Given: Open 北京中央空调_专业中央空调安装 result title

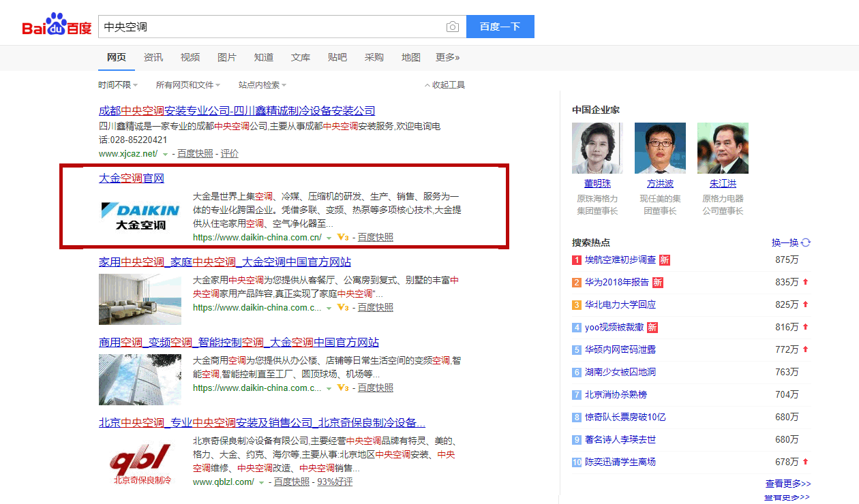Looking at the screenshot, I should click(262, 423).
